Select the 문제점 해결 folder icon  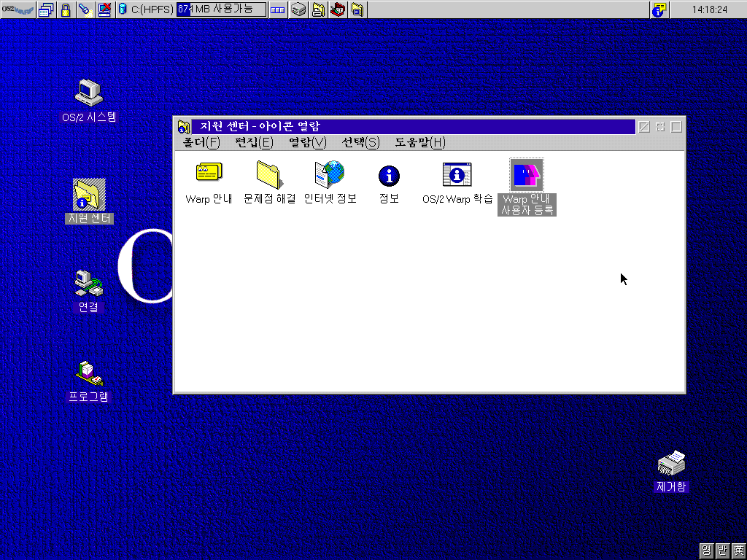pyautogui.click(x=270, y=183)
